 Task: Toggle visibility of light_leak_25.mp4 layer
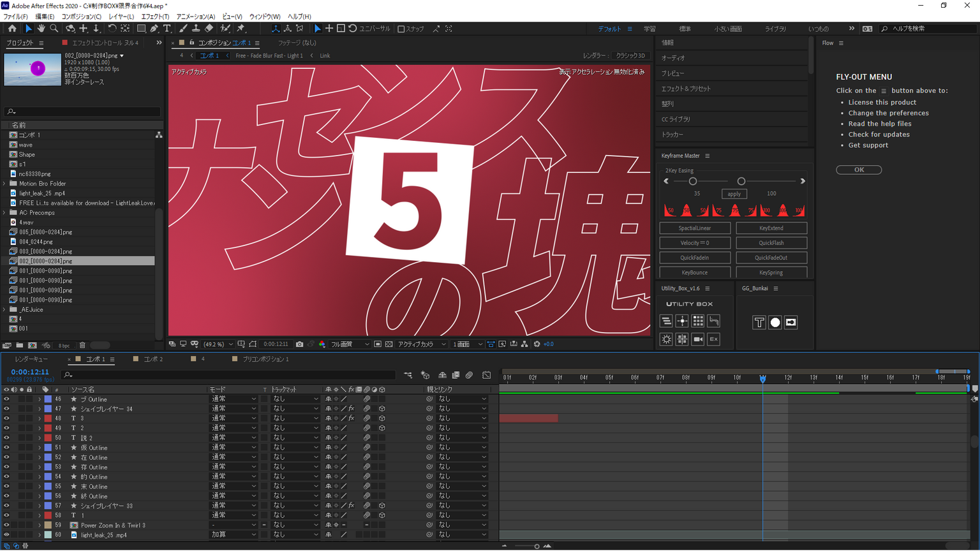6,535
